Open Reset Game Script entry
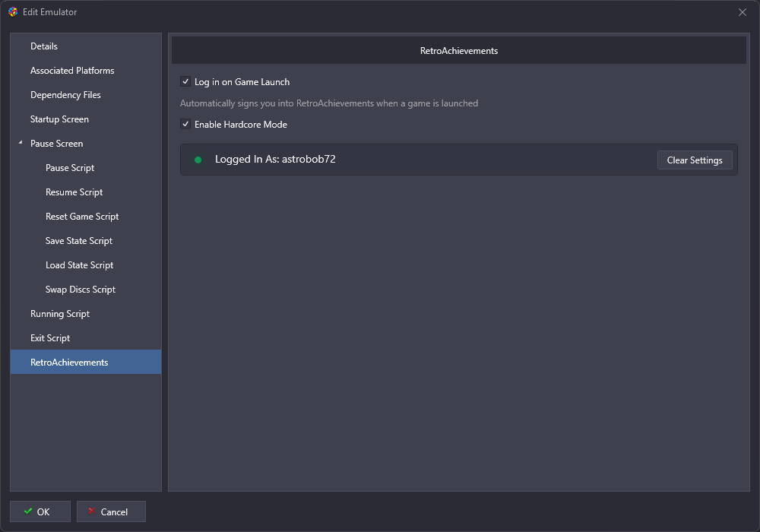The width and height of the screenshot is (760, 532). pyautogui.click(x=86, y=216)
